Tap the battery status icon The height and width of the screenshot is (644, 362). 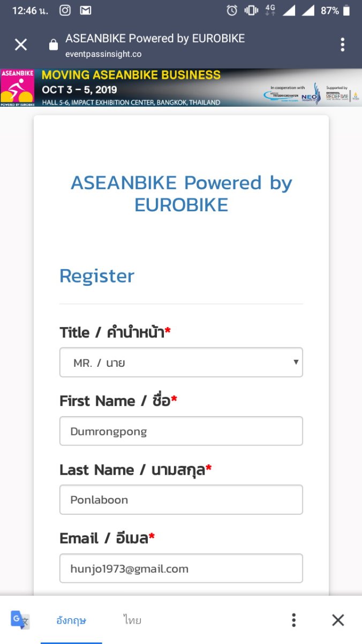(x=346, y=10)
